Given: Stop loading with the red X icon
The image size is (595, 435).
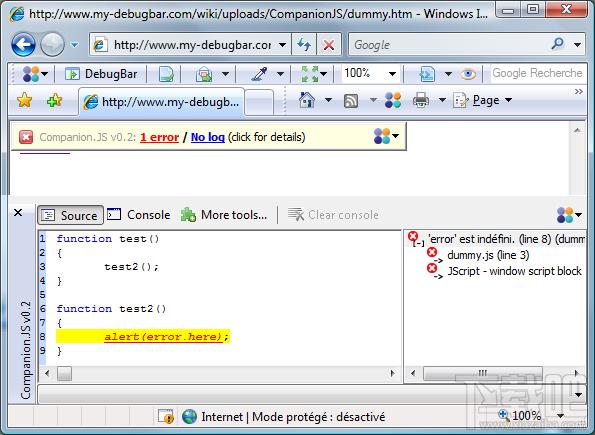Looking at the screenshot, I should click(329, 45).
